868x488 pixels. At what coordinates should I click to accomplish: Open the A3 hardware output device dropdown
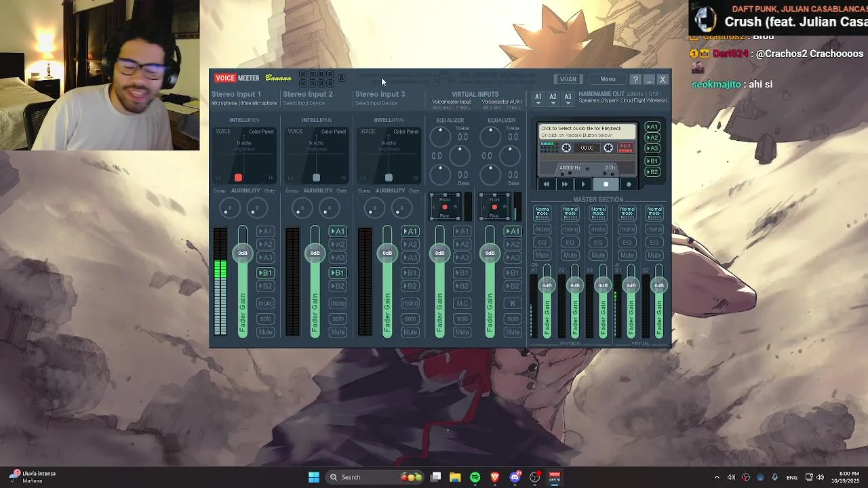click(x=568, y=99)
